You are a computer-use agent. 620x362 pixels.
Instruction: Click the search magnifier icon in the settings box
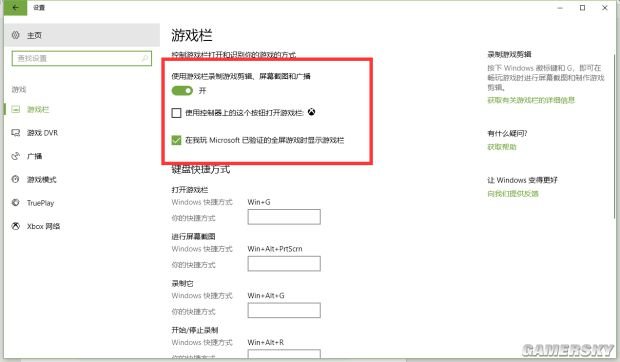[145, 58]
